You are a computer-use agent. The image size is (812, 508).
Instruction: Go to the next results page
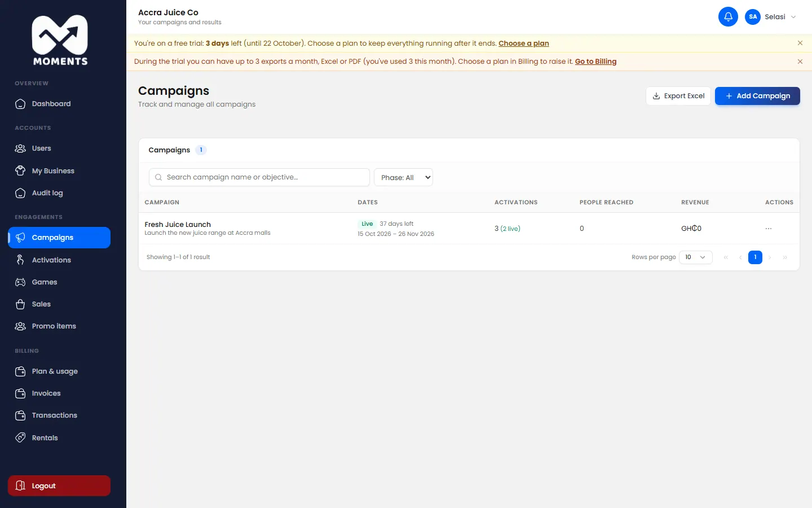770,257
